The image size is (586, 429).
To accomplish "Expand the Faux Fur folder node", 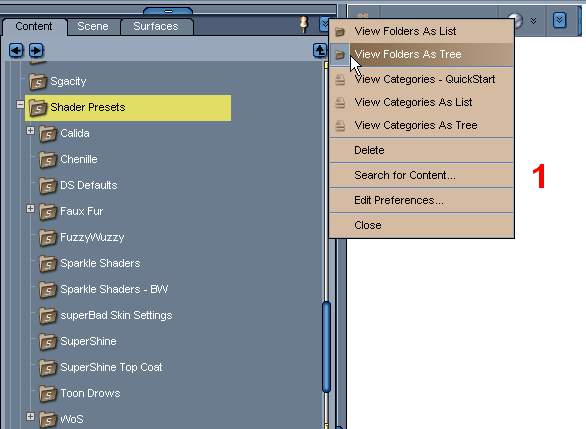I will tap(31, 209).
